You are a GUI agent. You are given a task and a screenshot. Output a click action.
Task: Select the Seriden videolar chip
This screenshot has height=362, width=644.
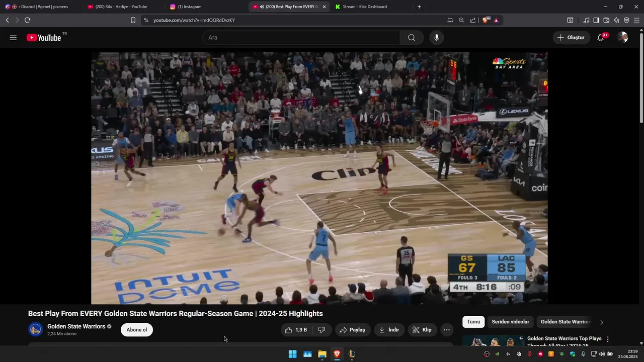click(510, 322)
